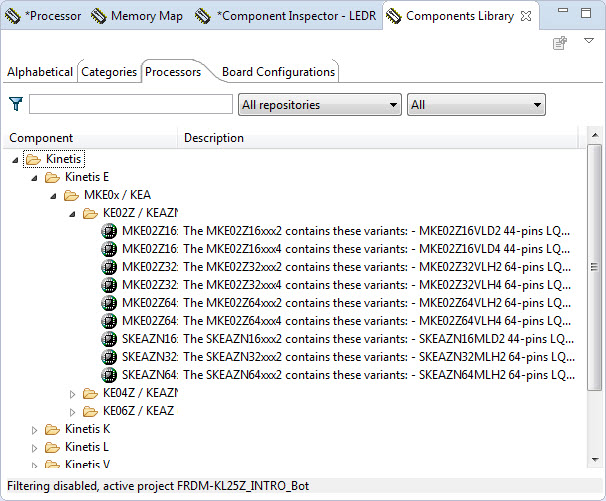
Task: Click the Description column header
Action: [378, 138]
